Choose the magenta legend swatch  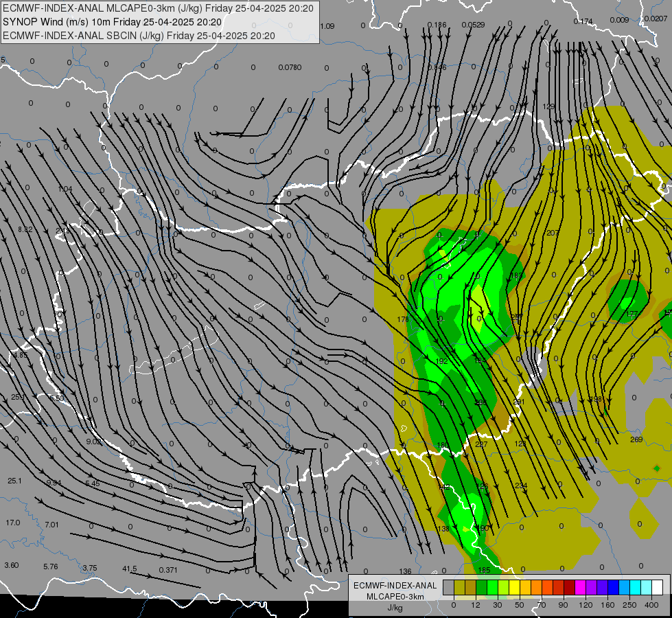coord(581,587)
